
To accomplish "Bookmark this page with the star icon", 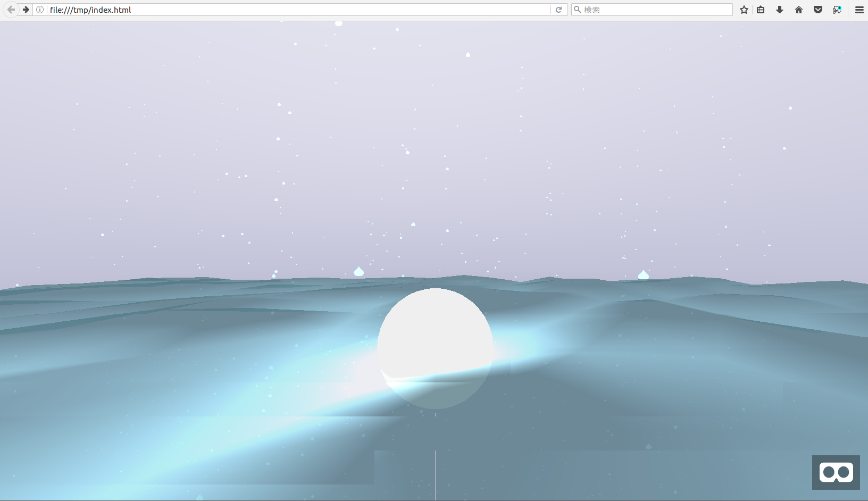I will pos(744,10).
